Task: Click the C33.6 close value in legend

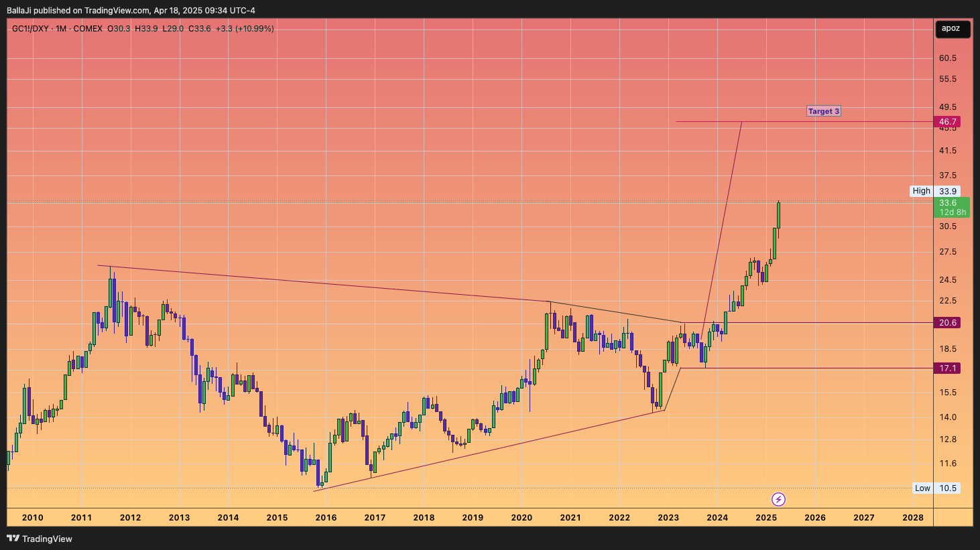Action: tap(200, 29)
